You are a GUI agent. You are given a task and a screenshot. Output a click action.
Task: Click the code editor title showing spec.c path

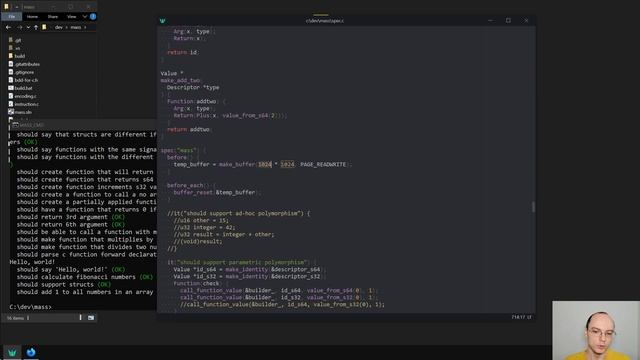pyautogui.click(x=325, y=21)
